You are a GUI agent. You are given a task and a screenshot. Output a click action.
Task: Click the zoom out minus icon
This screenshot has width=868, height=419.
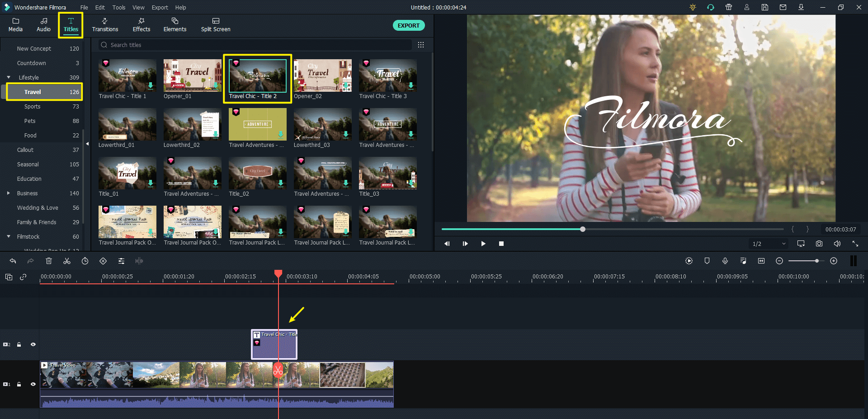[779, 261]
